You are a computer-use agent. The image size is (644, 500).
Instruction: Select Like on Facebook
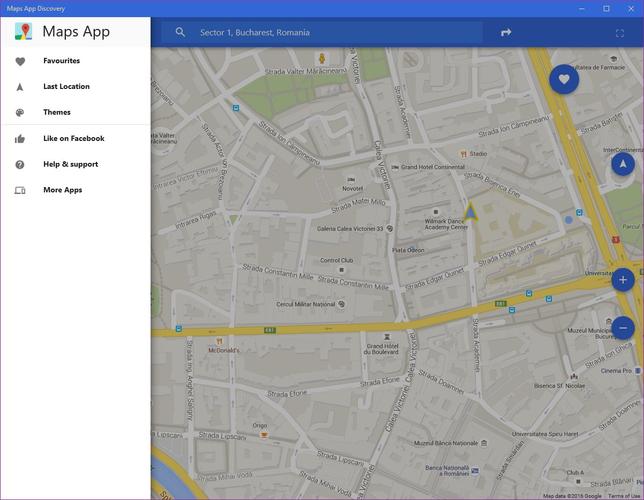pos(76,138)
